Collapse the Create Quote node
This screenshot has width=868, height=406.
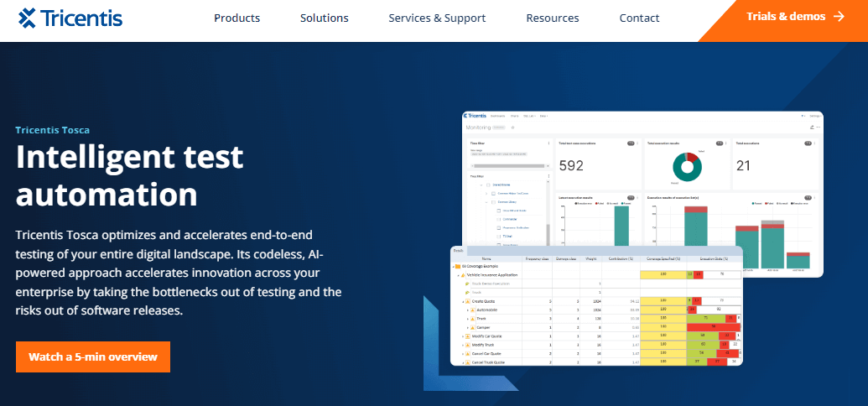[x=463, y=302]
